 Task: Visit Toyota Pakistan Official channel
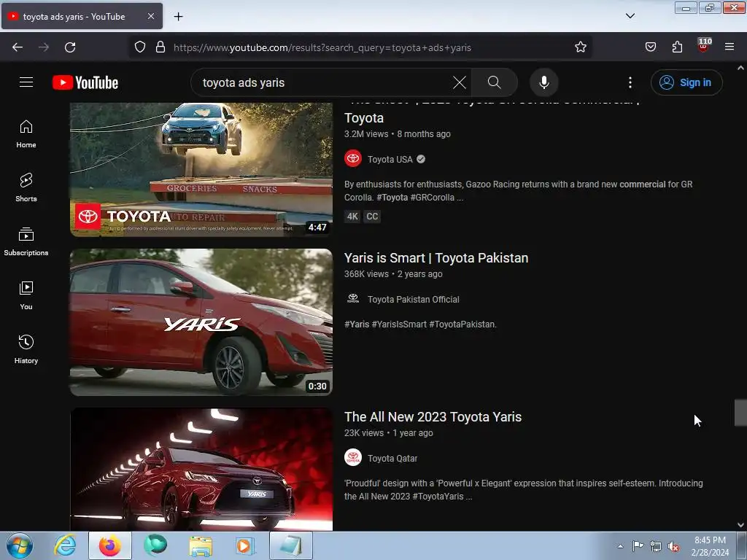[413, 300]
